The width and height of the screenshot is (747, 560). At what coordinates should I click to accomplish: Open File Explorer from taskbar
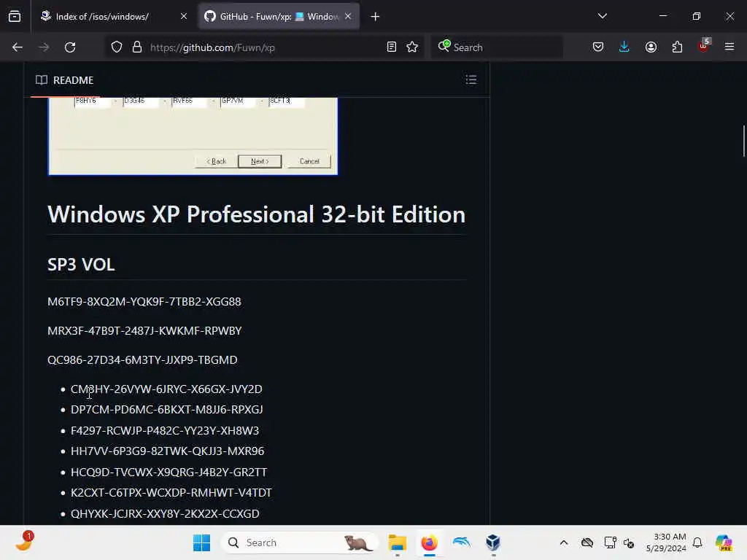tap(398, 542)
